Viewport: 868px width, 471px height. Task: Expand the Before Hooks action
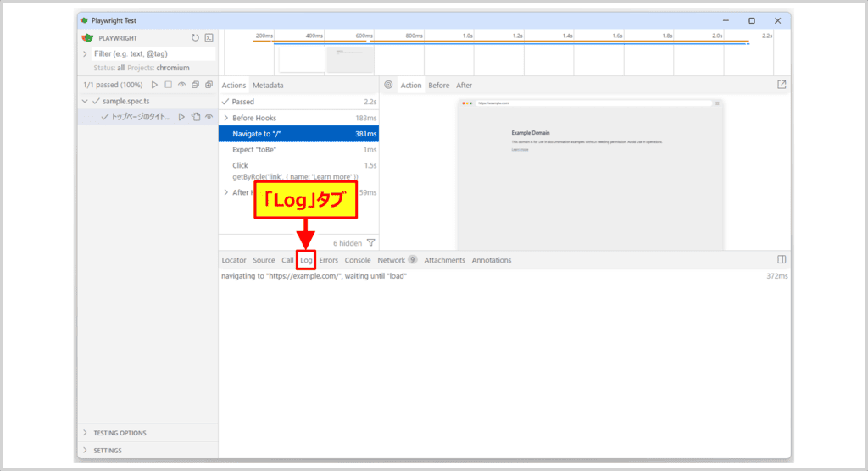coord(225,118)
